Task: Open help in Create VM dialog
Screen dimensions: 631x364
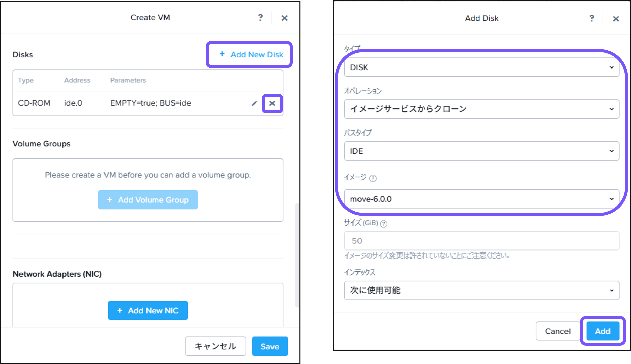Action: (x=260, y=18)
